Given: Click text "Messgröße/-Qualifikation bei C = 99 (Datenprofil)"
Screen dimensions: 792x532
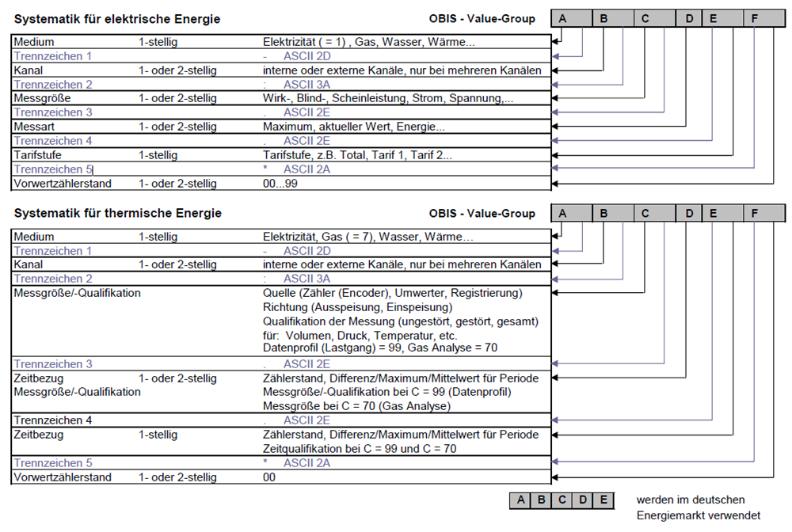Looking at the screenshot, I should point(387,392).
